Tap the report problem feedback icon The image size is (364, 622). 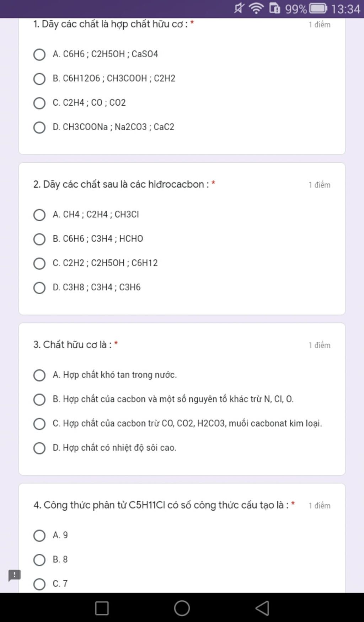coord(14,575)
